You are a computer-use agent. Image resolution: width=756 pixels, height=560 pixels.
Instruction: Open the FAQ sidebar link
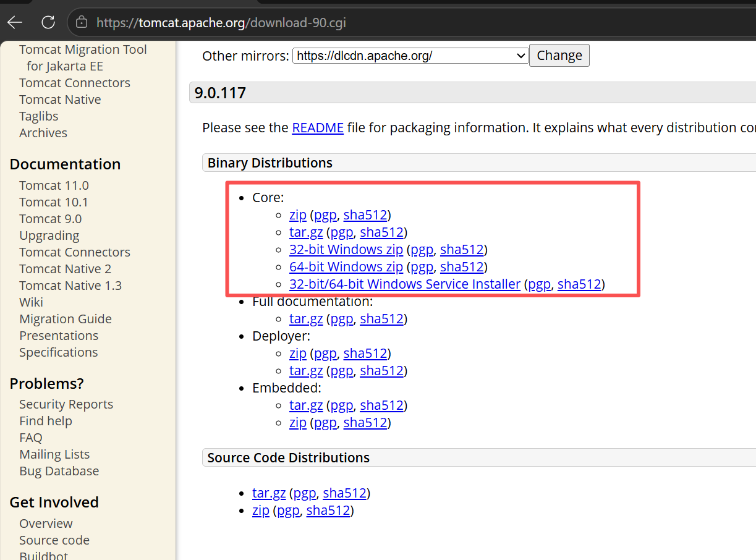click(31, 438)
